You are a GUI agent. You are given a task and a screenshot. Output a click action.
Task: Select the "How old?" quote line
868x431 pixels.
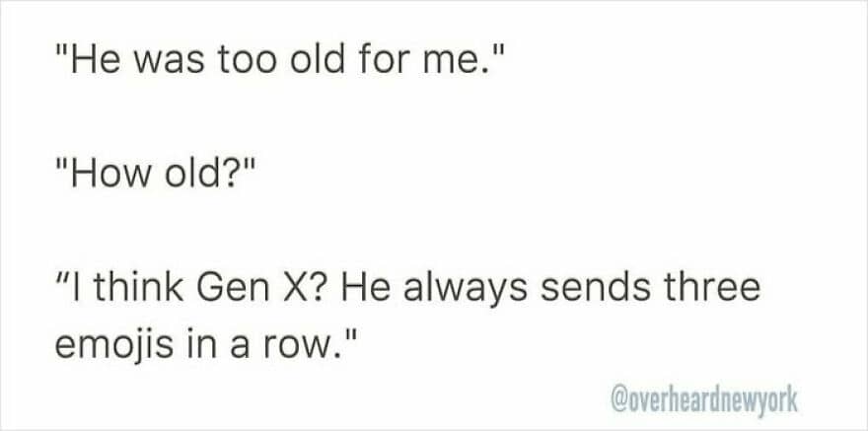pos(157,176)
